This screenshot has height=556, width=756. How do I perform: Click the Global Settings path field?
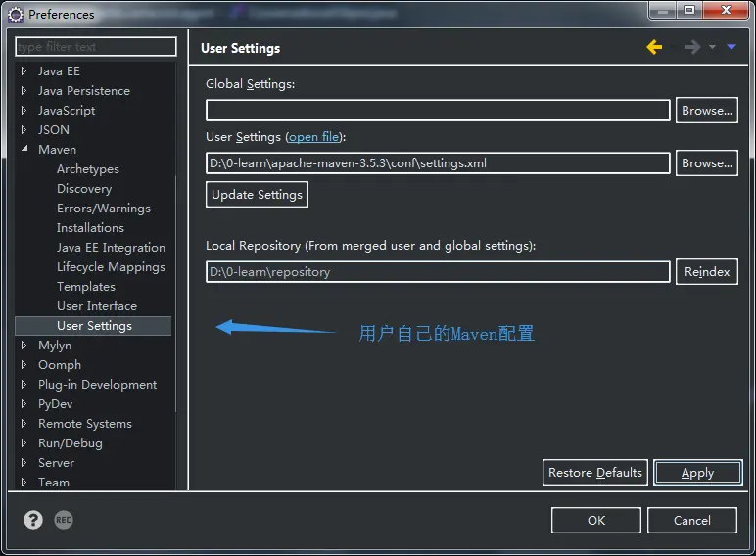click(438, 111)
